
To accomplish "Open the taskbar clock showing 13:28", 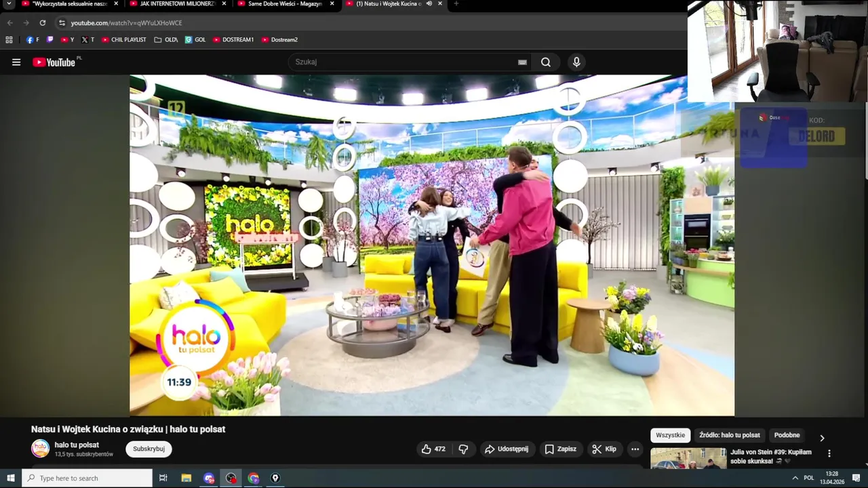I will 832,478.
